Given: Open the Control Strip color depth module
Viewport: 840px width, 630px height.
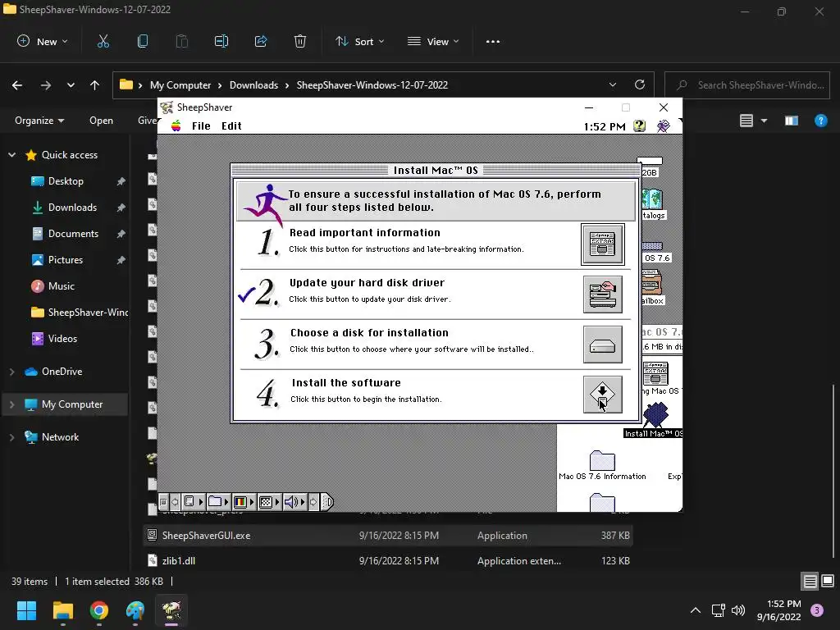Looking at the screenshot, I should coord(243,502).
